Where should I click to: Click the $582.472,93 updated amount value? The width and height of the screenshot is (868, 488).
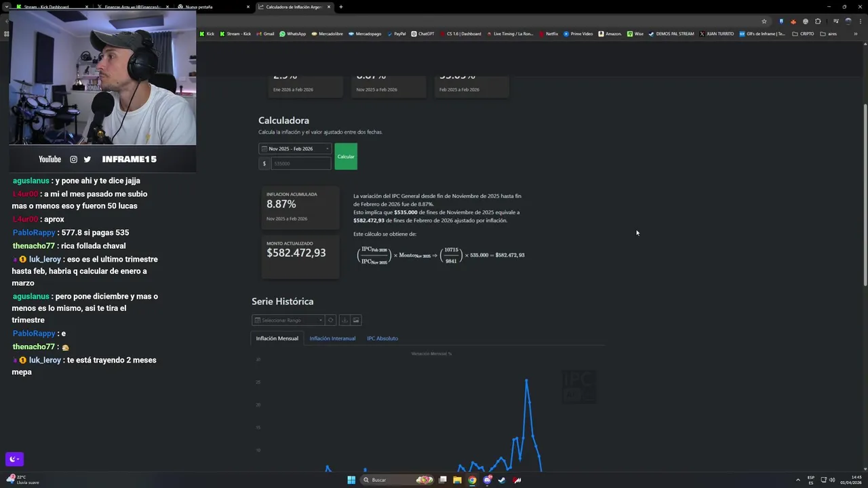click(x=296, y=253)
